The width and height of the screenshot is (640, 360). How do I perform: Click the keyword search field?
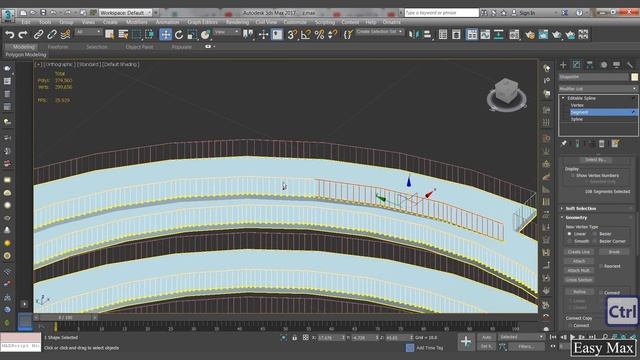(441, 13)
